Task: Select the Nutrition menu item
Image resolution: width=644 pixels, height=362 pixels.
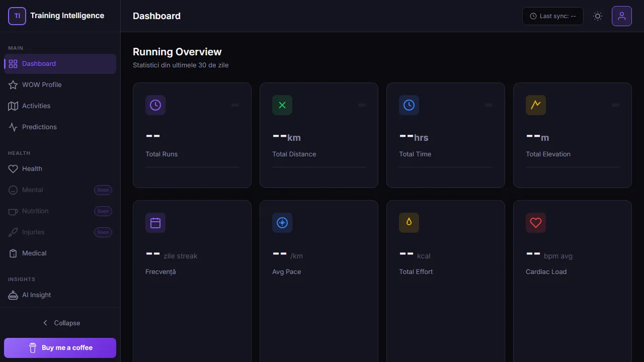Action: (x=35, y=211)
